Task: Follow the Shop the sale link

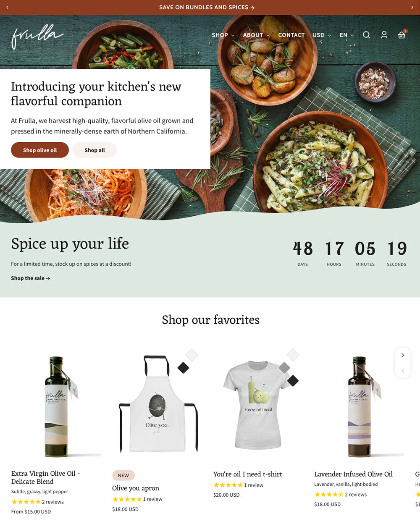Action: [x=31, y=278]
